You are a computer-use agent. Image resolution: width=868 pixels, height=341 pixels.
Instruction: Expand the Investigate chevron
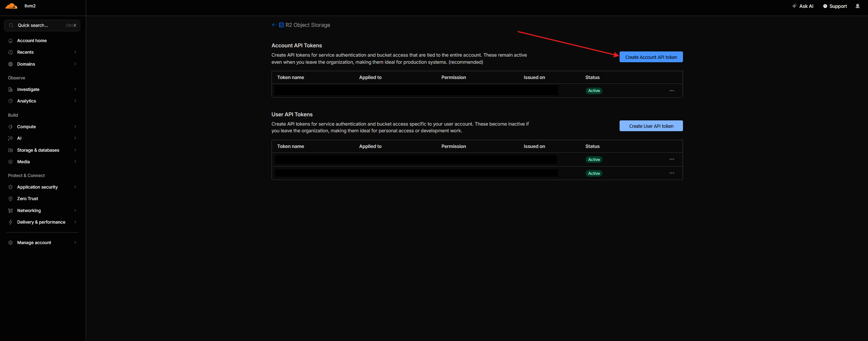[75, 89]
